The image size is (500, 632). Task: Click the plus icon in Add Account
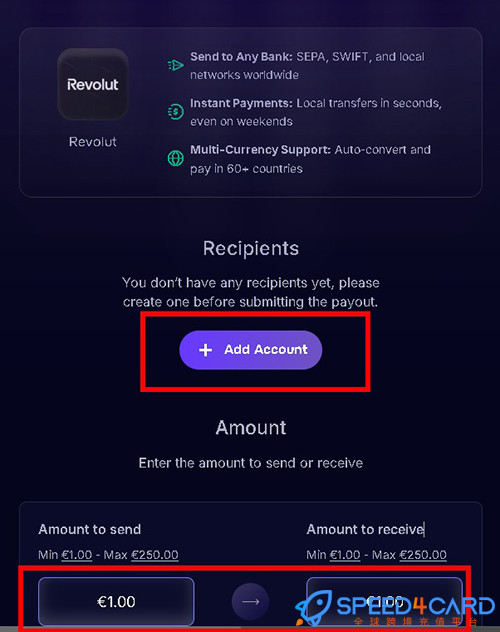[x=205, y=350]
